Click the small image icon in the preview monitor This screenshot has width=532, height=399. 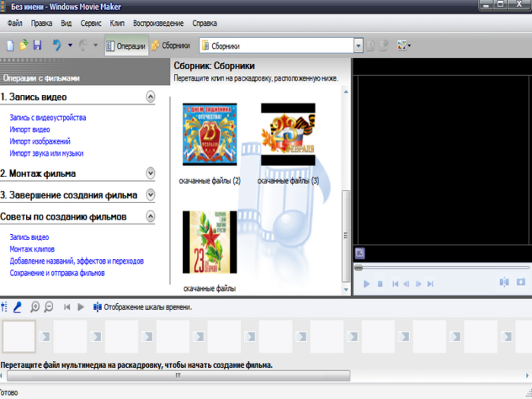click(x=360, y=253)
